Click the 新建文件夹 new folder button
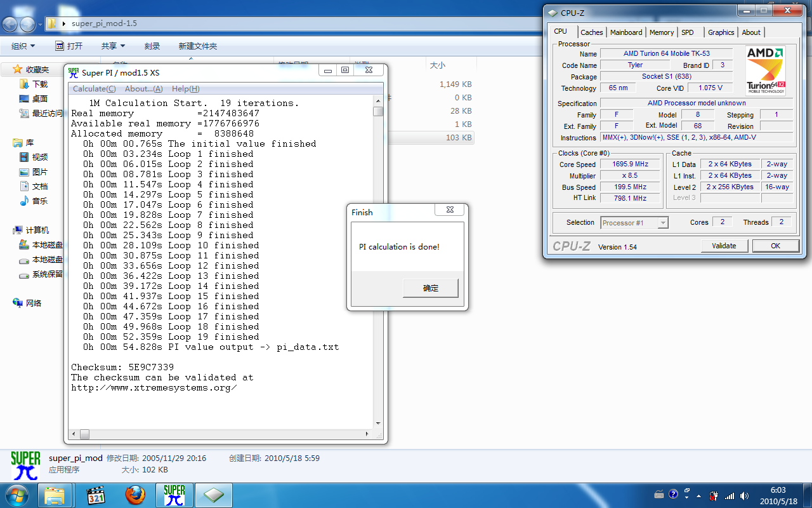This screenshot has width=812, height=508. pyautogui.click(x=198, y=46)
